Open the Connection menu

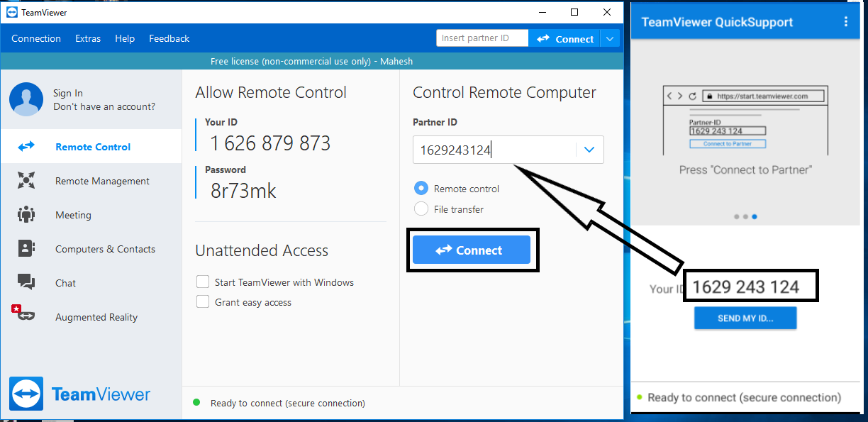(36, 38)
